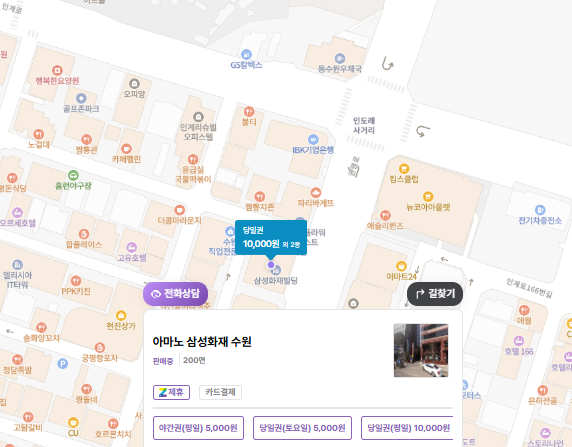Select 당일권(토요일) 5,000원 ticket
This screenshot has width=572, height=447.
tap(302, 428)
